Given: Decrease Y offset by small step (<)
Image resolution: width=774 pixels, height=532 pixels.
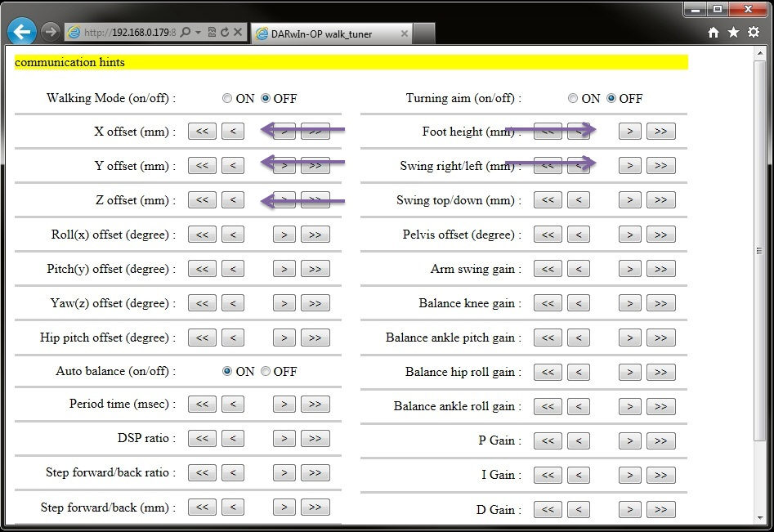Looking at the screenshot, I should 233,166.
